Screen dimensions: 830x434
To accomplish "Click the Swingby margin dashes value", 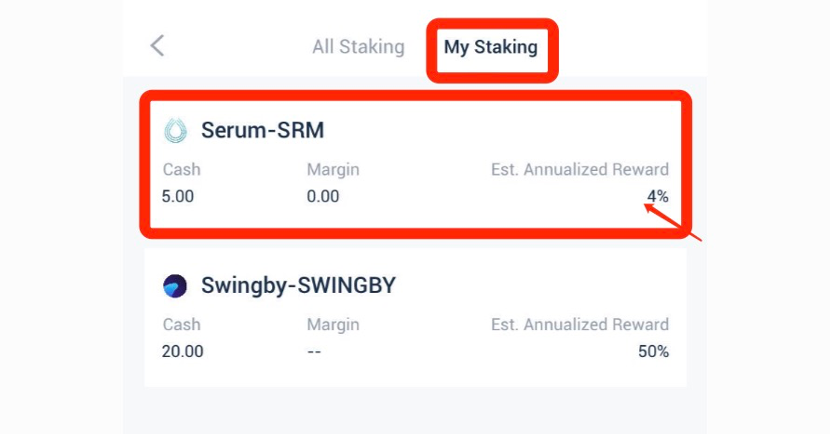I will 314,351.
